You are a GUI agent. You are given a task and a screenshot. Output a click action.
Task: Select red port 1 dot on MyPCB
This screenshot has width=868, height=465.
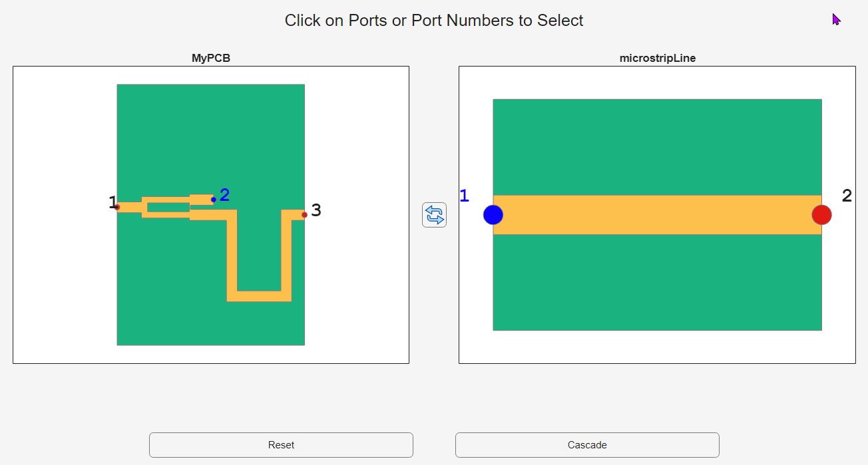point(118,207)
